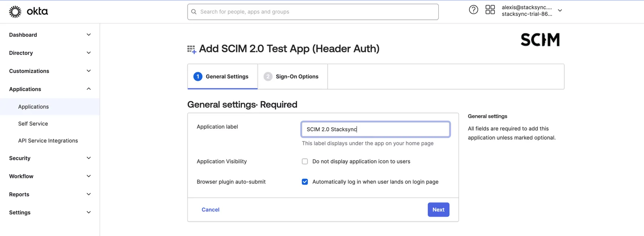Click the Reports sidebar label

tap(19, 194)
